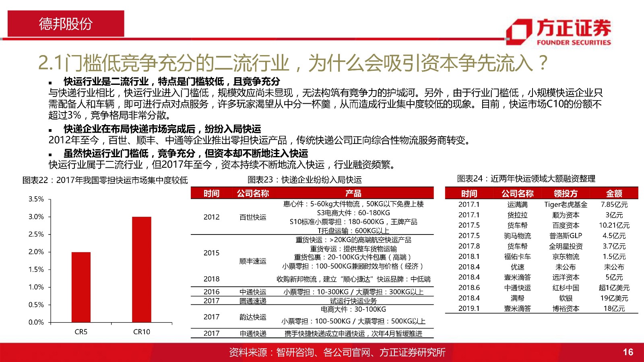This screenshot has height=362, width=644.
Task: Select the 韵达快运 cell
Action: [x=253, y=317]
